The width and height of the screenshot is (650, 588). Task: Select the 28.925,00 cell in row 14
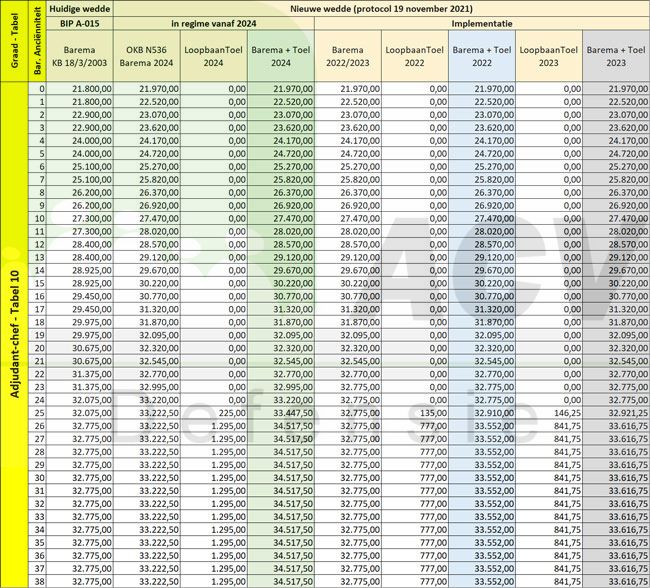tap(80, 270)
